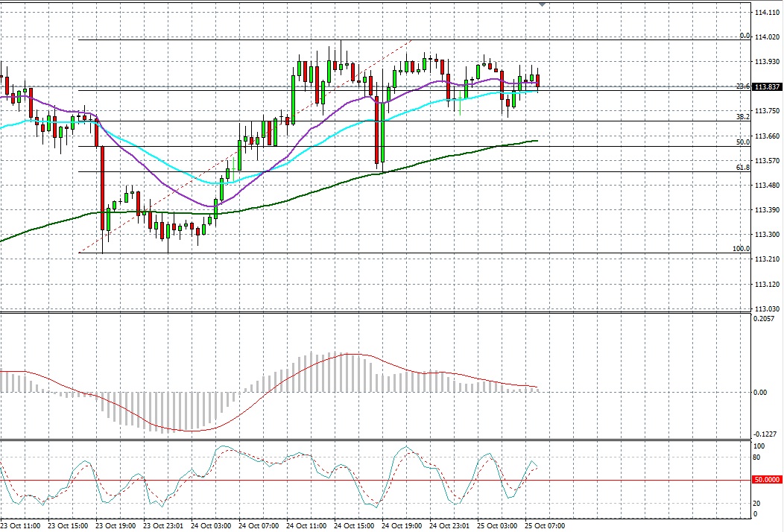Click the 25 Oct 03:00 time label

(x=497, y=526)
